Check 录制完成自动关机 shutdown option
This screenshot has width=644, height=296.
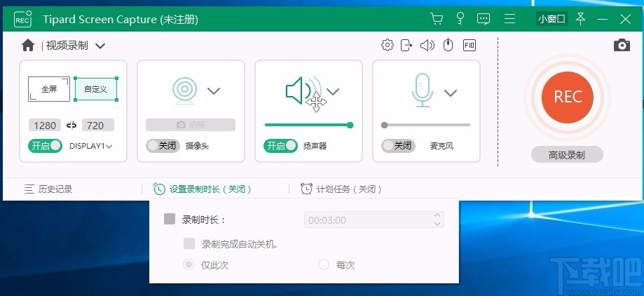coord(189,244)
